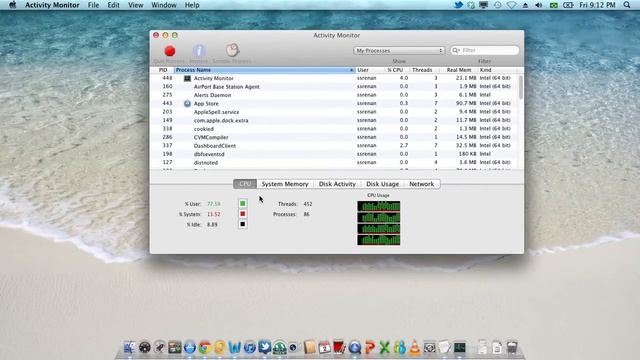Viewport: 640px width, 360px height.
Task: Open Launchpad rocket icon in Dock
Action: click(x=160, y=347)
